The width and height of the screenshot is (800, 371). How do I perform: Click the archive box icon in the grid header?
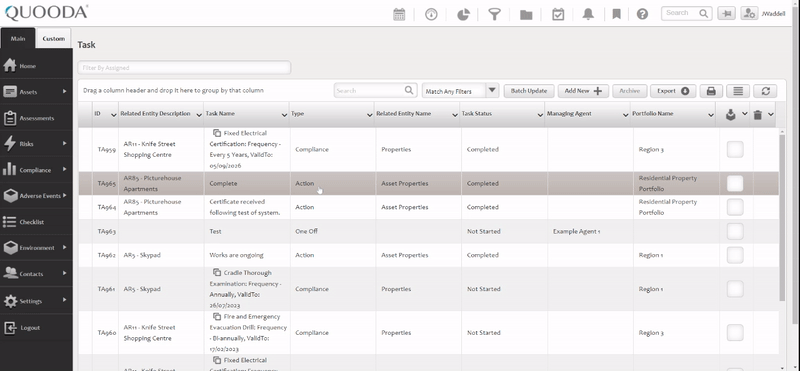tap(731, 115)
